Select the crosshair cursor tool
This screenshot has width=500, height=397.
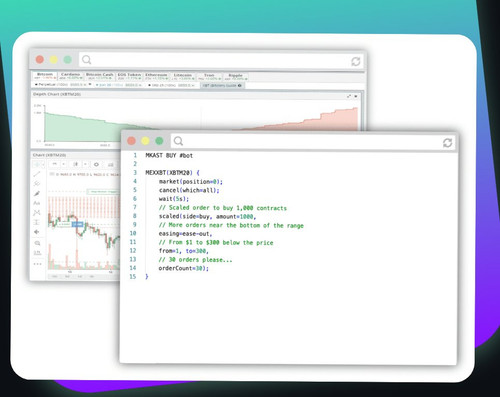tap(37, 164)
